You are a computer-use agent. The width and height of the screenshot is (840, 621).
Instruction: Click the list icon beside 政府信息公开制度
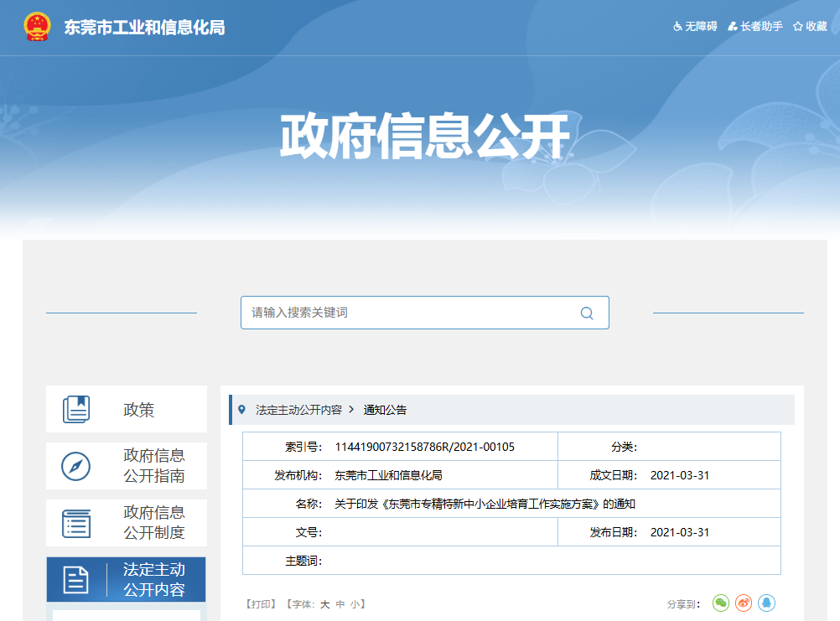tap(78, 522)
